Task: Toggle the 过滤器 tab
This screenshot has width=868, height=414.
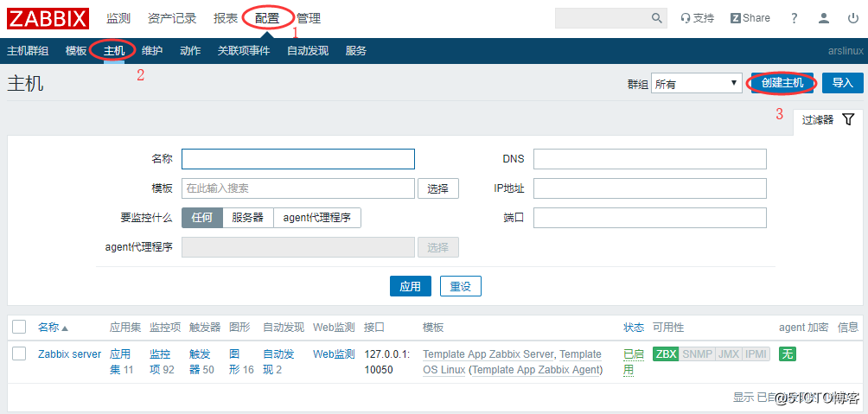Action: [x=828, y=119]
